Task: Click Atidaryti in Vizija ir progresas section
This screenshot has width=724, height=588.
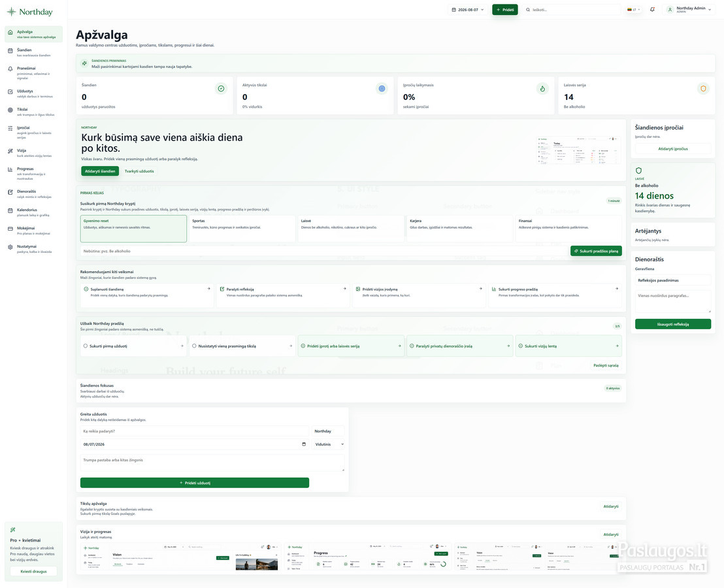Action: pyautogui.click(x=611, y=534)
